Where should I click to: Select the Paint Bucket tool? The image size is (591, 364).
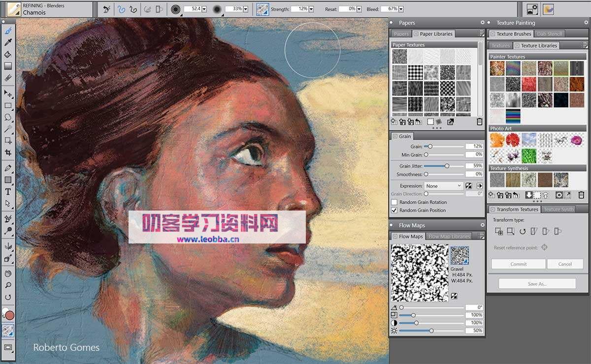(8, 54)
